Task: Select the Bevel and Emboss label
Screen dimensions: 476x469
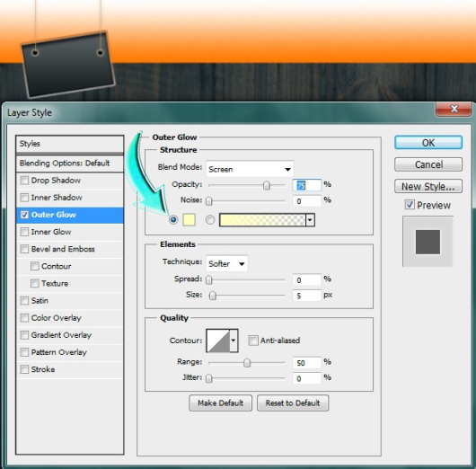Action: click(x=63, y=249)
